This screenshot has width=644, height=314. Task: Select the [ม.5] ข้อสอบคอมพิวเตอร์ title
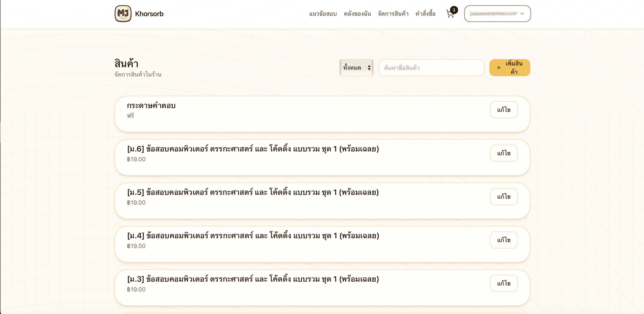(253, 192)
